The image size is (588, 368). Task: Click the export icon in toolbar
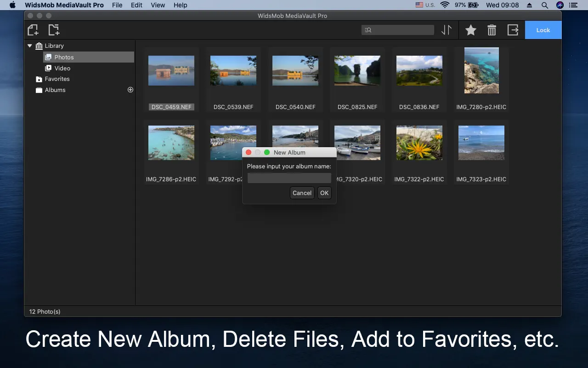[x=513, y=30]
